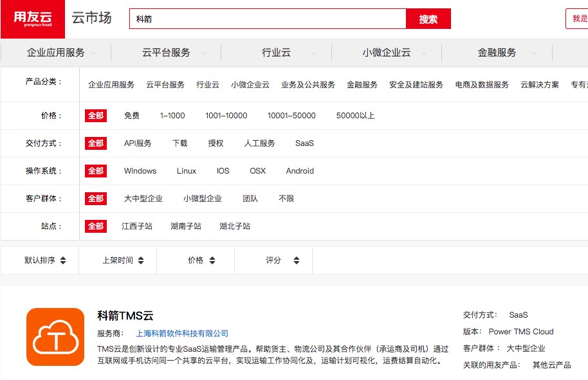588x380 pixels.
Task: Expand the 企业应用服务 navigation dropdown
Action: 93,53
